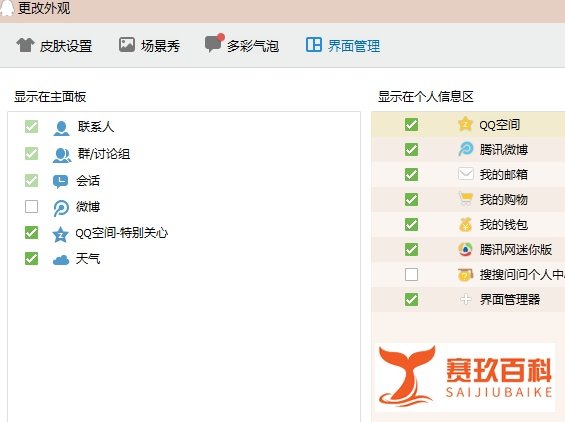
Task: Click the 显示在主面板 heading
Action: click(x=50, y=97)
